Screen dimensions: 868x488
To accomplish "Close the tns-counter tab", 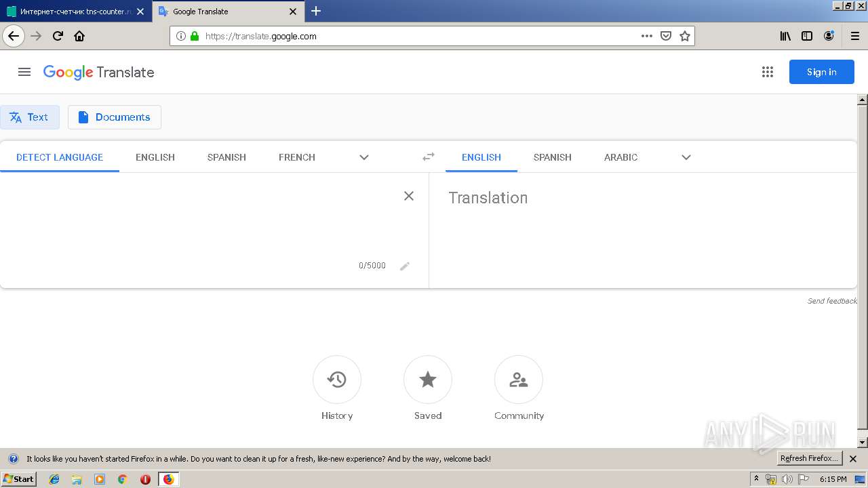I will (140, 12).
